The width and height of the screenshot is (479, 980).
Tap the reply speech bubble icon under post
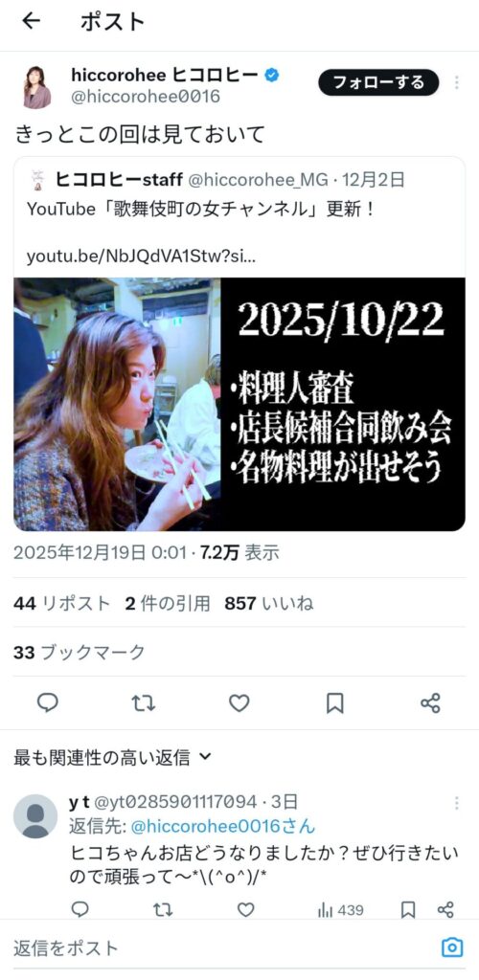coord(48,703)
